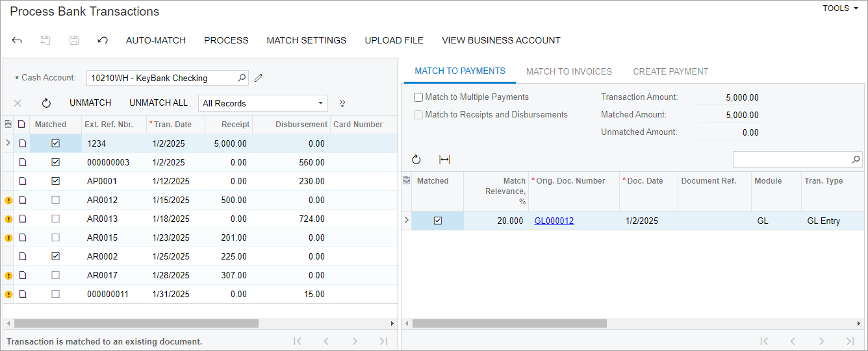This screenshot has height=351, width=868.
Task: Click the fit-to-width columns icon in right panel
Action: click(444, 160)
